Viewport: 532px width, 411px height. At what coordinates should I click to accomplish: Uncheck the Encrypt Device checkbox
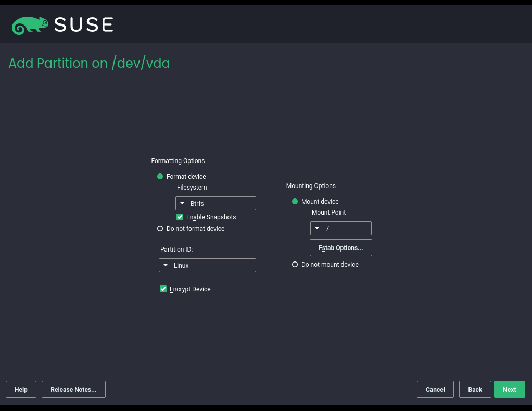pyautogui.click(x=163, y=289)
